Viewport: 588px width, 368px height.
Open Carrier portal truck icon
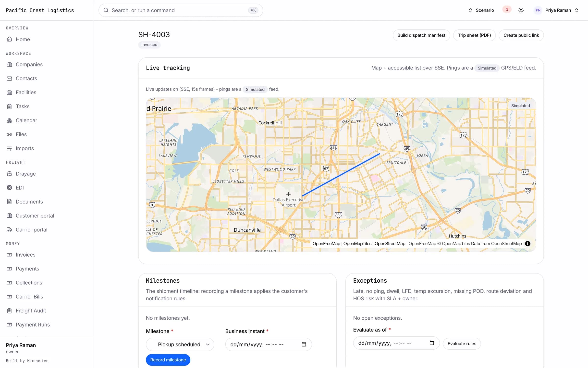tap(9, 230)
